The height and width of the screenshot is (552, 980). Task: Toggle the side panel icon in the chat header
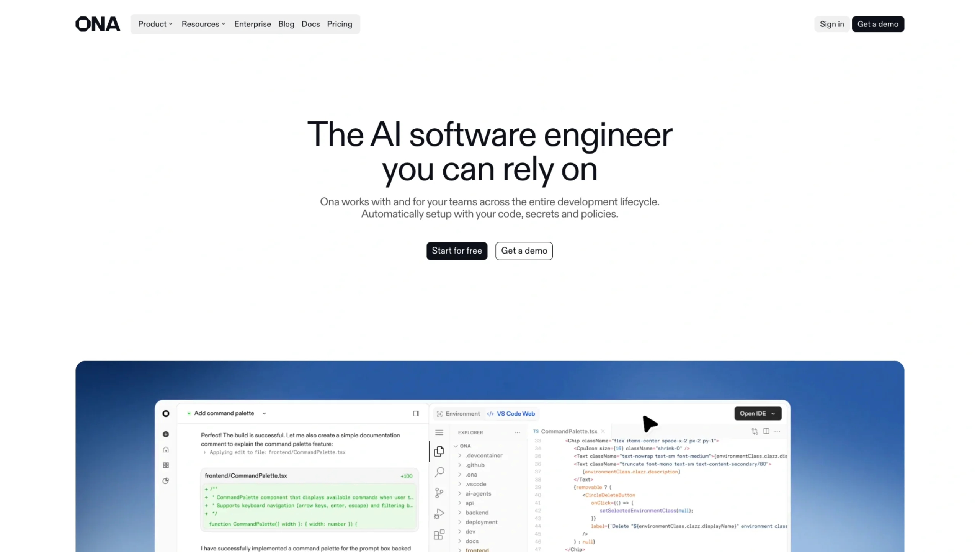[416, 413]
